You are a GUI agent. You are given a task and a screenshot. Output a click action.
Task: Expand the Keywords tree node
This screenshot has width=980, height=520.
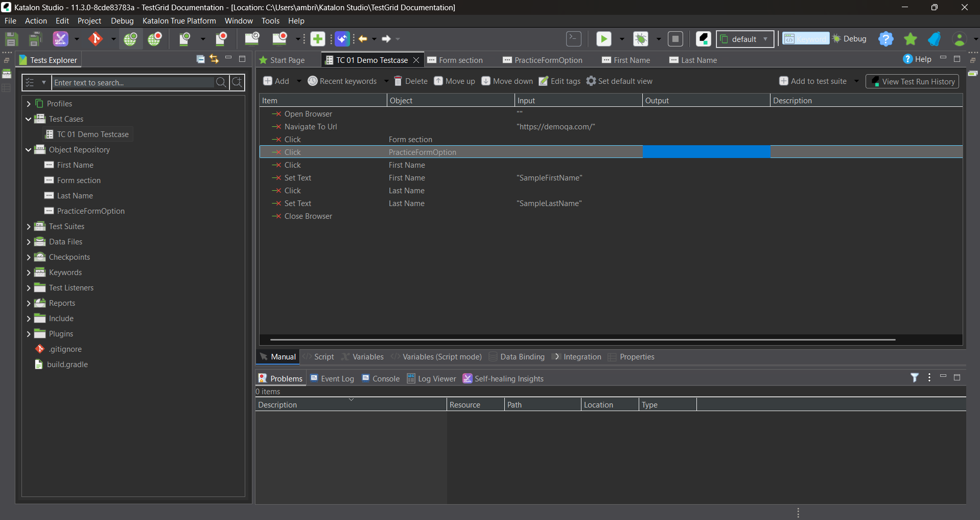[29, 273]
